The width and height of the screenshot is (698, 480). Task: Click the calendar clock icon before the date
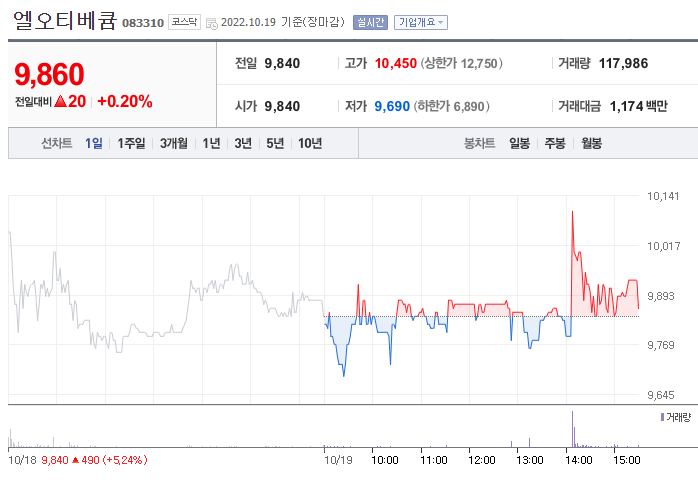[x=211, y=23]
